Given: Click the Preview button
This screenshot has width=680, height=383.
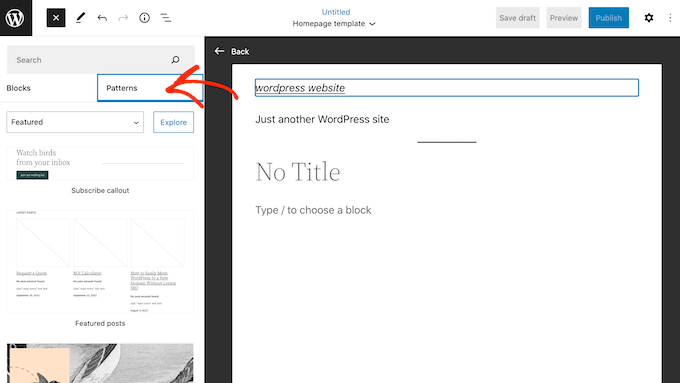Looking at the screenshot, I should pos(564,18).
